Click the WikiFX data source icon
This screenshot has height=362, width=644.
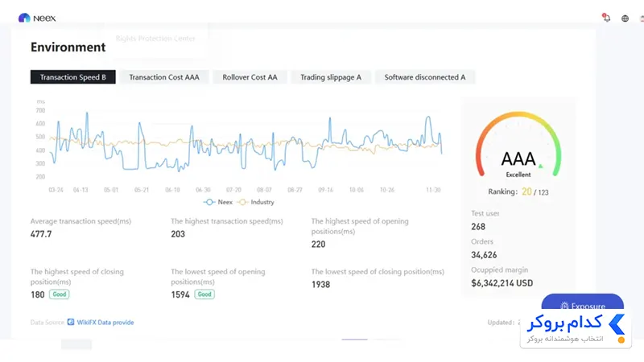[x=71, y=322]
